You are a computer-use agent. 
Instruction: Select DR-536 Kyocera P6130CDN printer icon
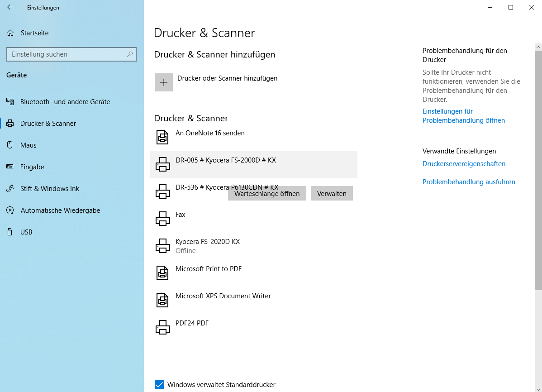[163, 191]
